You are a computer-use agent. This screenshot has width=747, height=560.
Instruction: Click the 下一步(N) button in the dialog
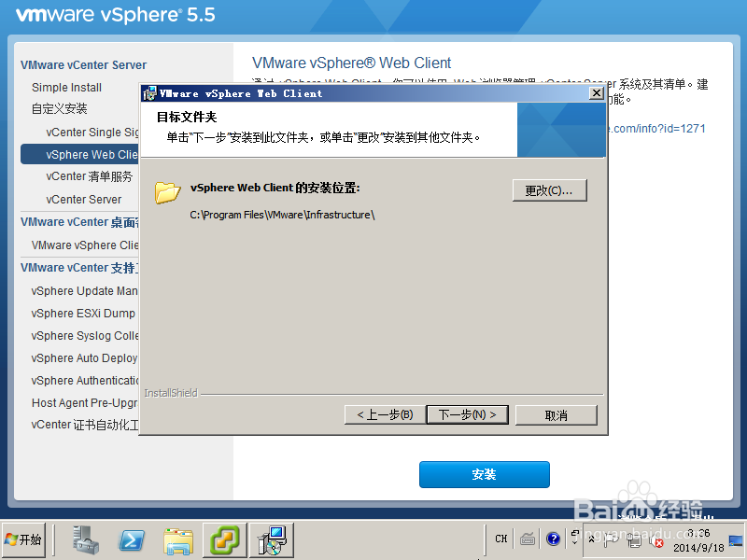[x=467, y=414]
